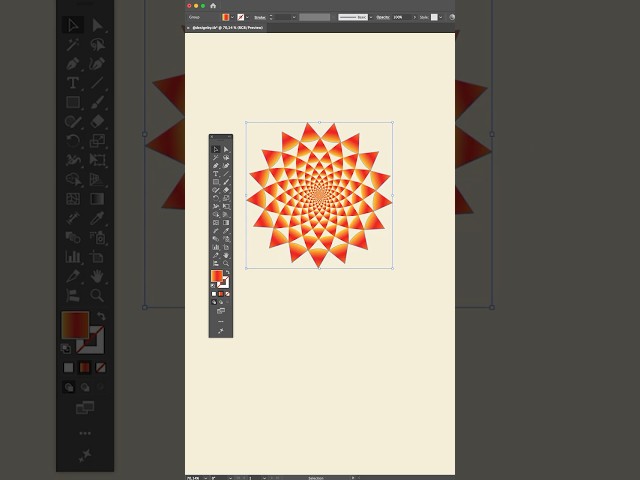Choose Magic Wand tool in small floating toolbar
Viewport: 640px width, 480px height.
coord(216,158)
